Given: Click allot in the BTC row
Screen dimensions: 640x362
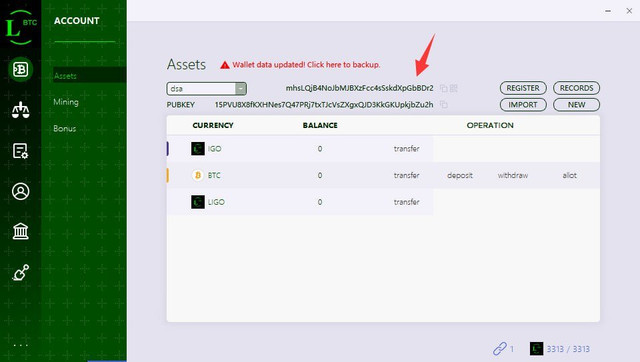Looking at the screenshot, I should point(569,175).
